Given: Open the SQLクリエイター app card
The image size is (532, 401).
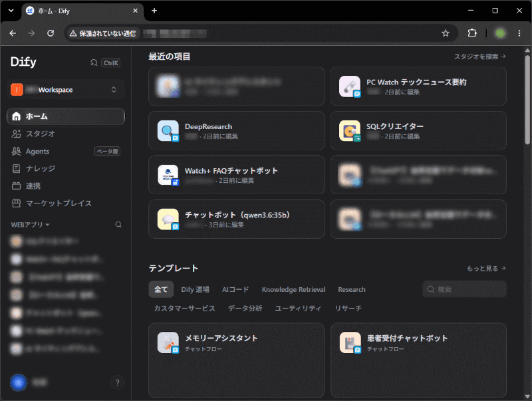Looking at the screenshot, I should pyautogui.click(x=418, y=130).
